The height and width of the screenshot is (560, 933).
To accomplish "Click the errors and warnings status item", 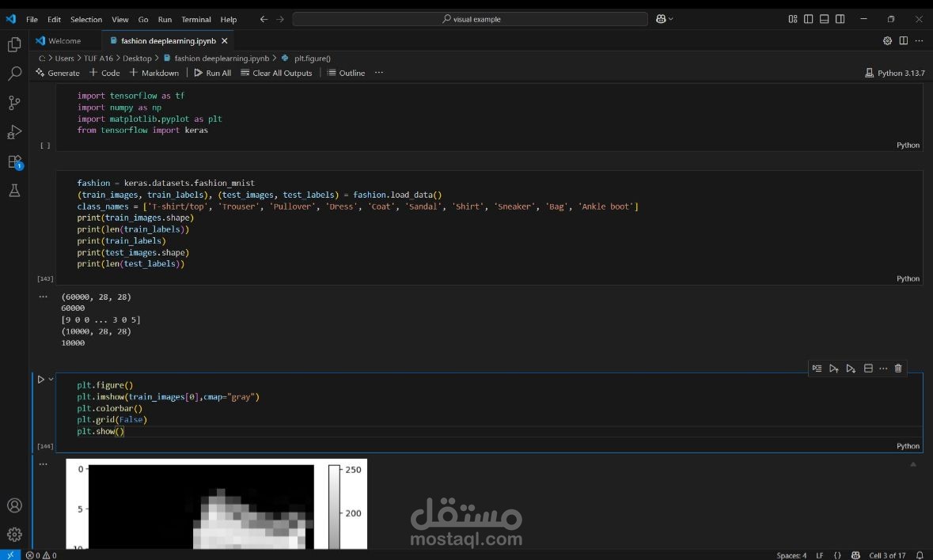I will (x=41, y=555).
